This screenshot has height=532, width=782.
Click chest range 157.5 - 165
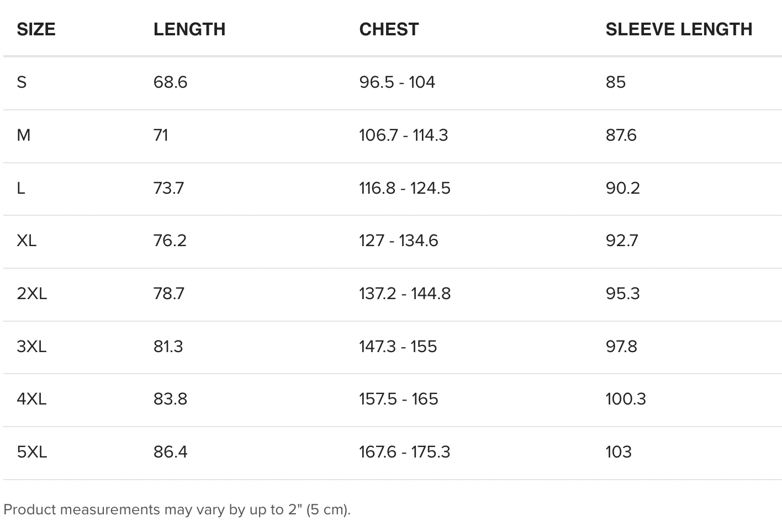pyautogui.click(x=399, y=399)
